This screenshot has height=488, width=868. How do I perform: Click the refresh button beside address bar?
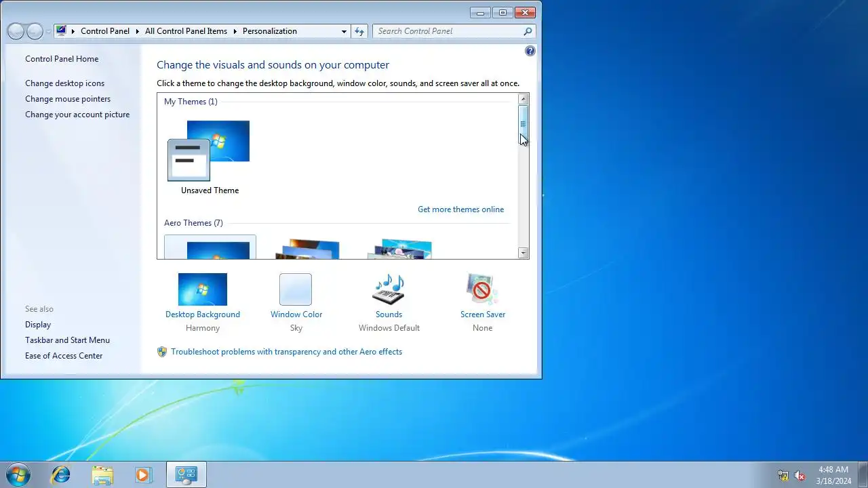(359, 31)
